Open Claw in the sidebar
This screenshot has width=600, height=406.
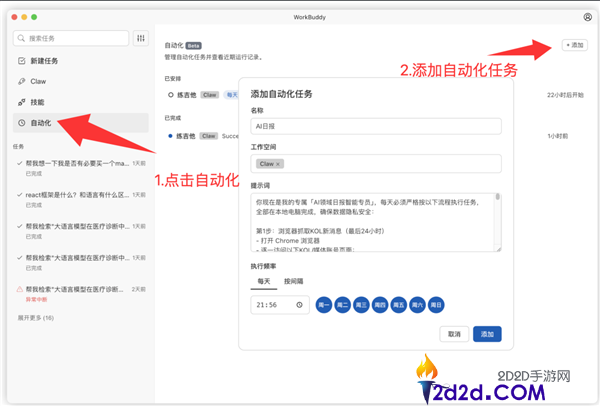38,81
